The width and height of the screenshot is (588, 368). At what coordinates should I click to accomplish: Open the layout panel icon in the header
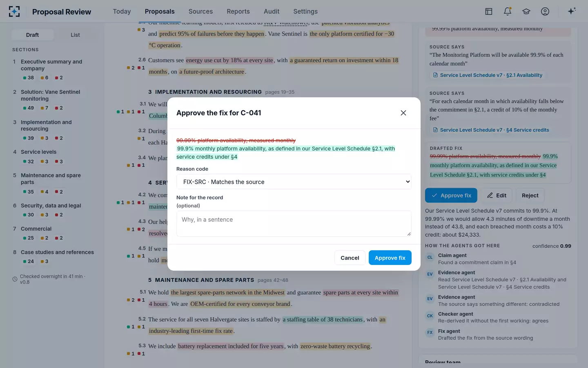point(489,11)
